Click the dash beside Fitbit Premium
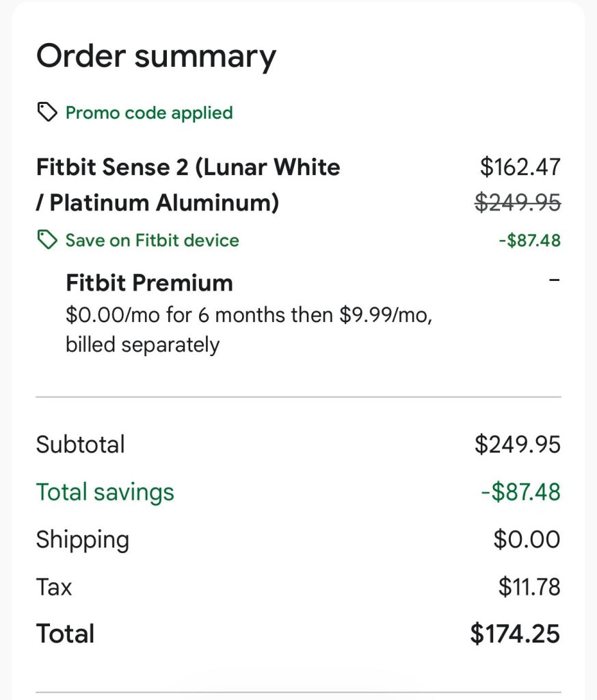 554,280
